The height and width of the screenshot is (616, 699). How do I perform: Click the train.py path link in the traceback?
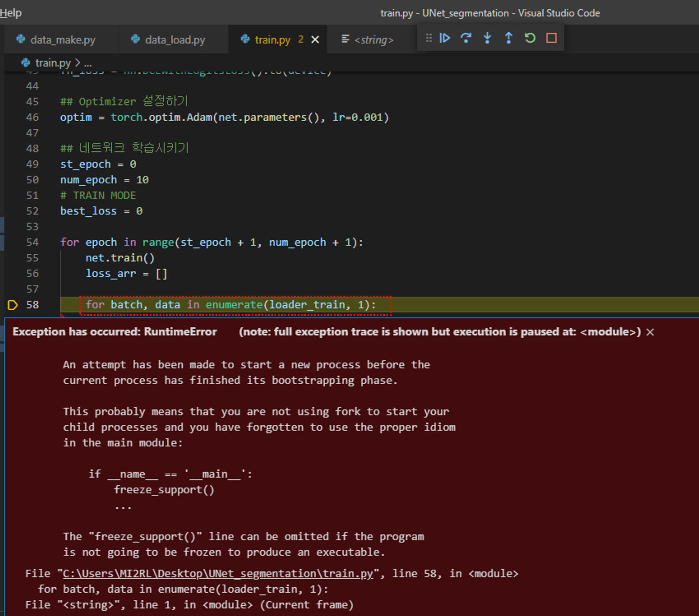click(218, 573)
